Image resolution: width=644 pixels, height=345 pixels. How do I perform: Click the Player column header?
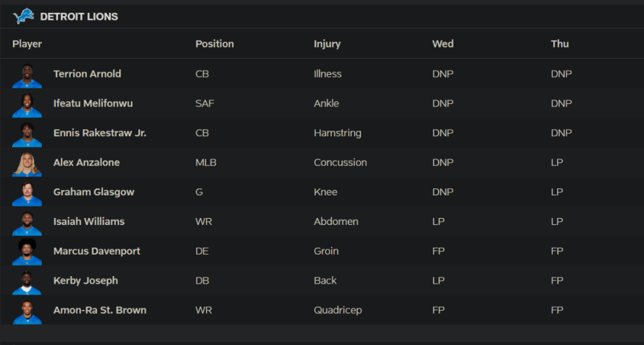coord(27,44)
